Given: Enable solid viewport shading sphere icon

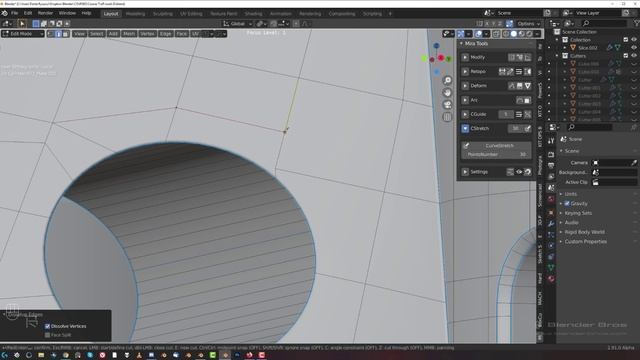Looking at the screenshot, I should tap(514, 34).
